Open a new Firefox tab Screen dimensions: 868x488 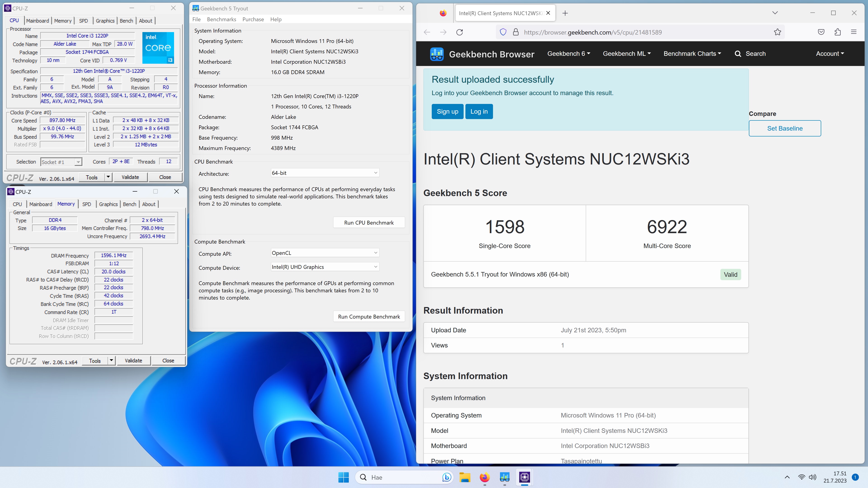click(565, 13)
